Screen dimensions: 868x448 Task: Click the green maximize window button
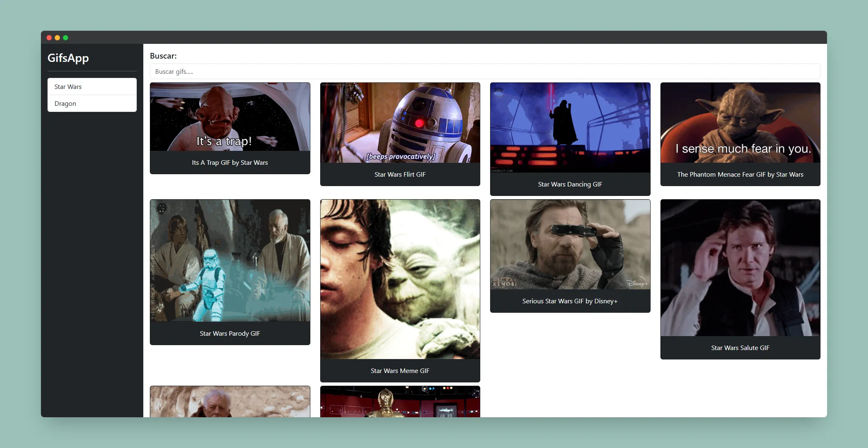click(66, 38)
